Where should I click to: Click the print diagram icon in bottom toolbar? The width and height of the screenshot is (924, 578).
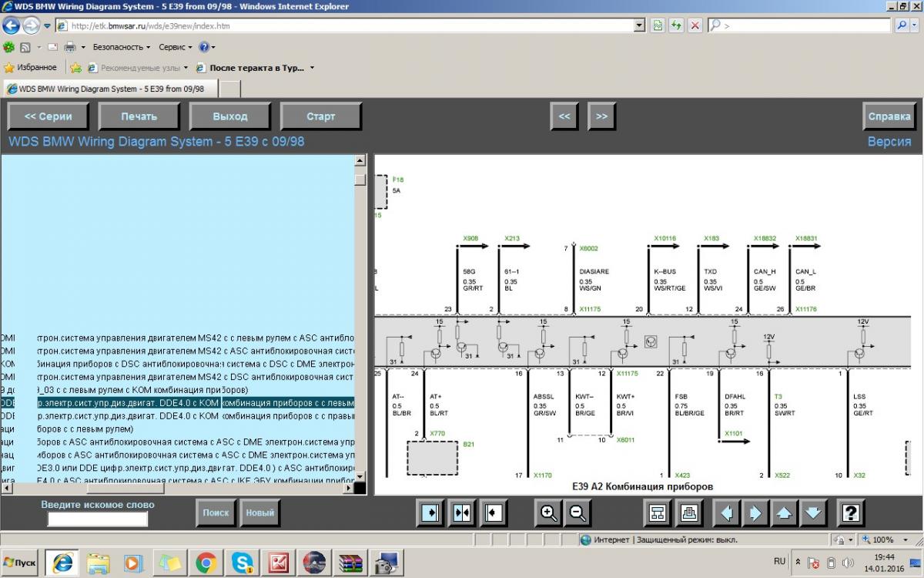click(689, 512)
